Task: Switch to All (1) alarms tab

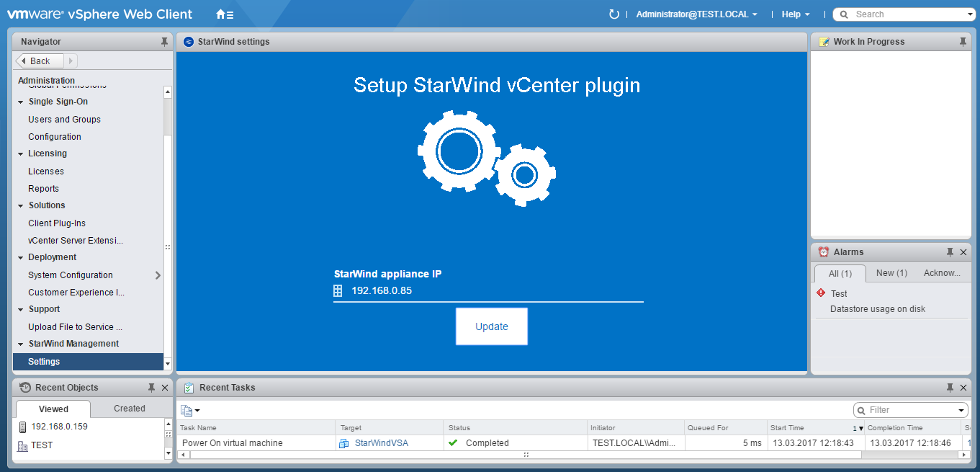Action: [840, 273]
